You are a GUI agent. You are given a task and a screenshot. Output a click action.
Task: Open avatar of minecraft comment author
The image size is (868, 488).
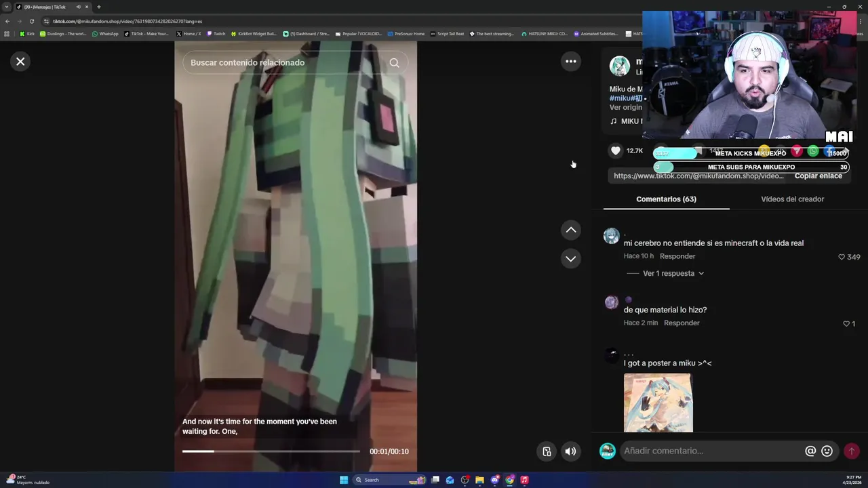point(612,235)
